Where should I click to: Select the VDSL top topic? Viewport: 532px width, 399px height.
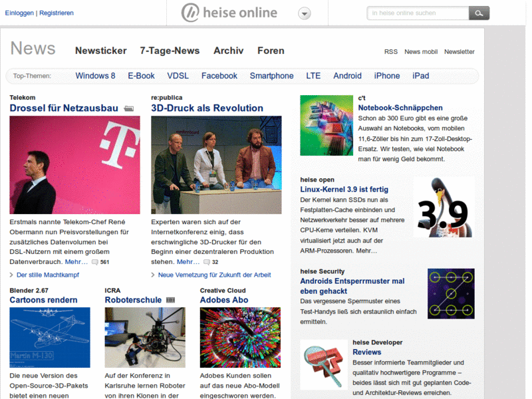[x=178, y=76]
